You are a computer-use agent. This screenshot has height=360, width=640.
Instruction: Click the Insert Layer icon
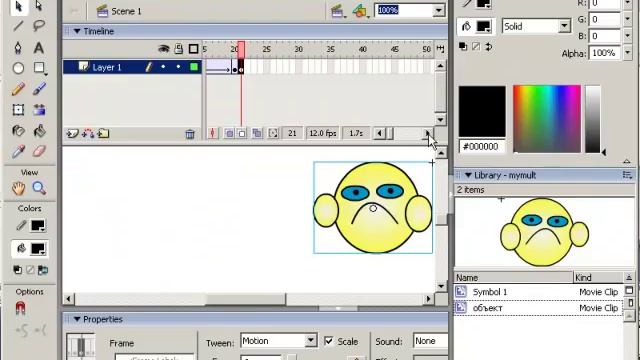tap(73, 133)
